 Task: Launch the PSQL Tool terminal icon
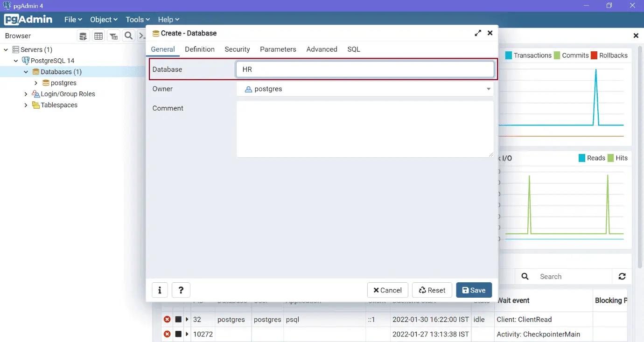click(142, 35)
